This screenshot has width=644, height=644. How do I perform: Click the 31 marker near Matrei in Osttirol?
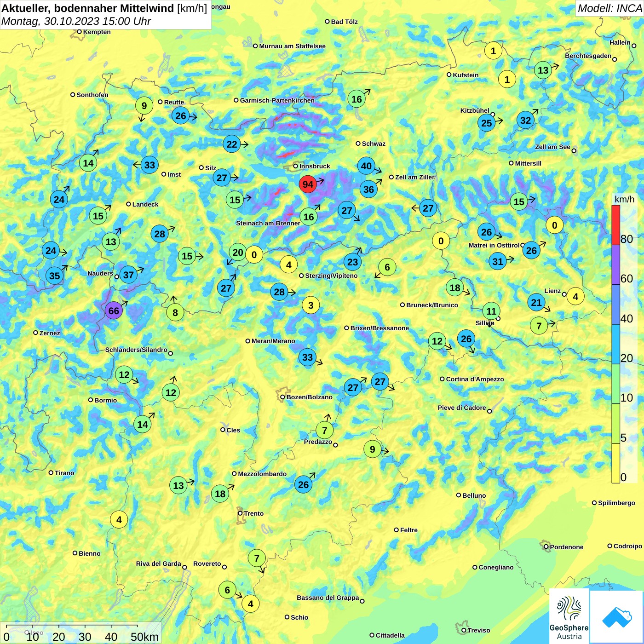(498, 262)
